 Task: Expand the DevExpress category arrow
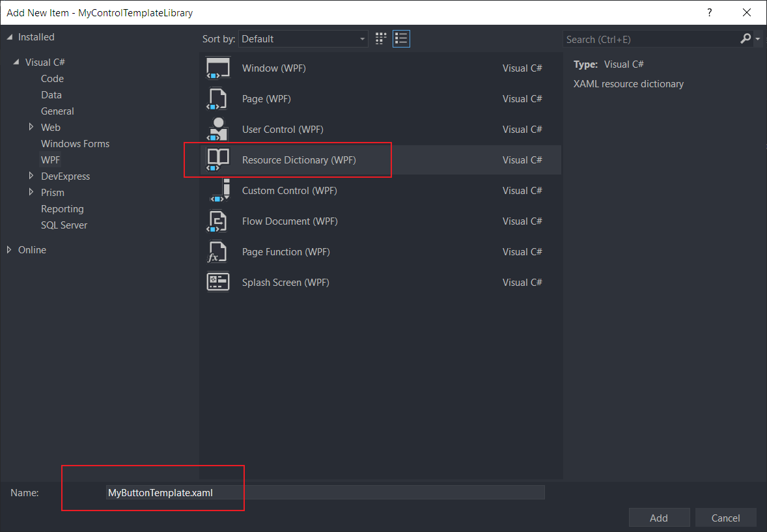click(31, 176)
